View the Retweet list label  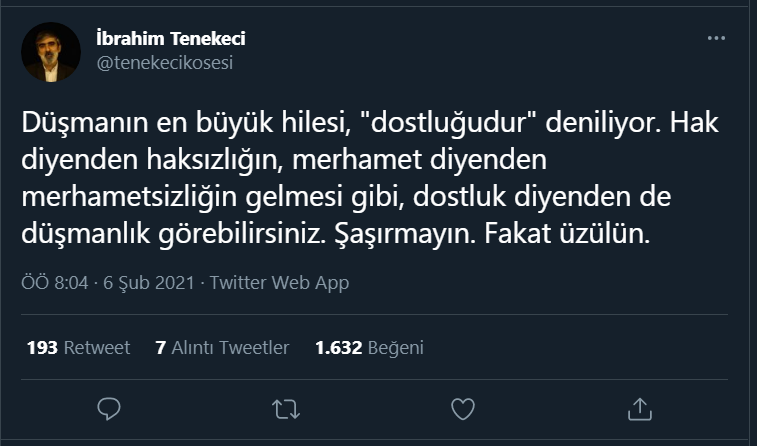point(97,348)
